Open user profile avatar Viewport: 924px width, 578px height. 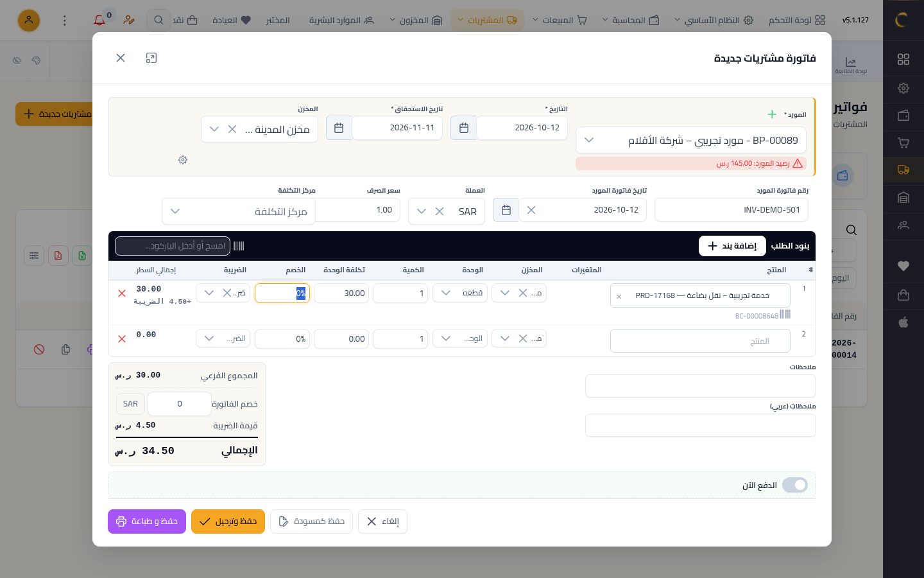(29, 21)
